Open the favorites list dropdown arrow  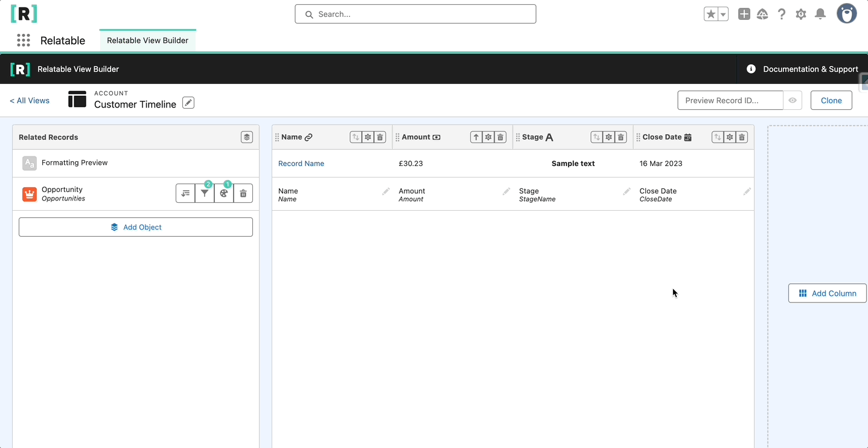[723, 14]
